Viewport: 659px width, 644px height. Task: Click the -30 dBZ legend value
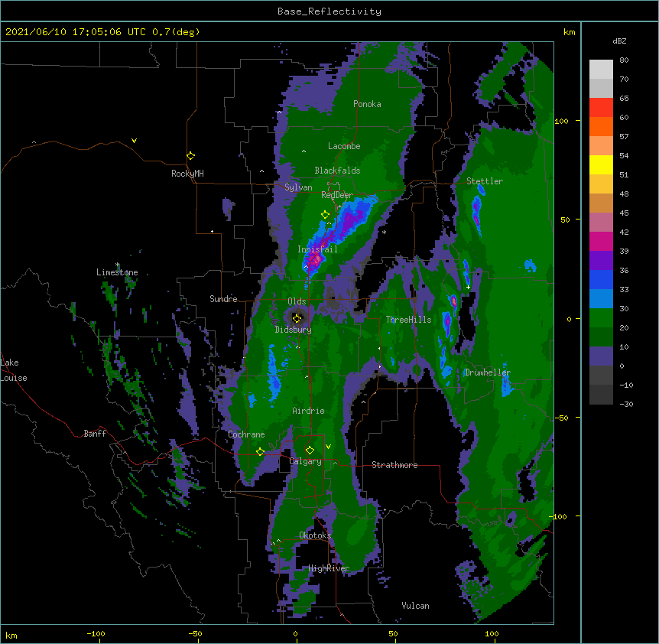pos(626,404)
